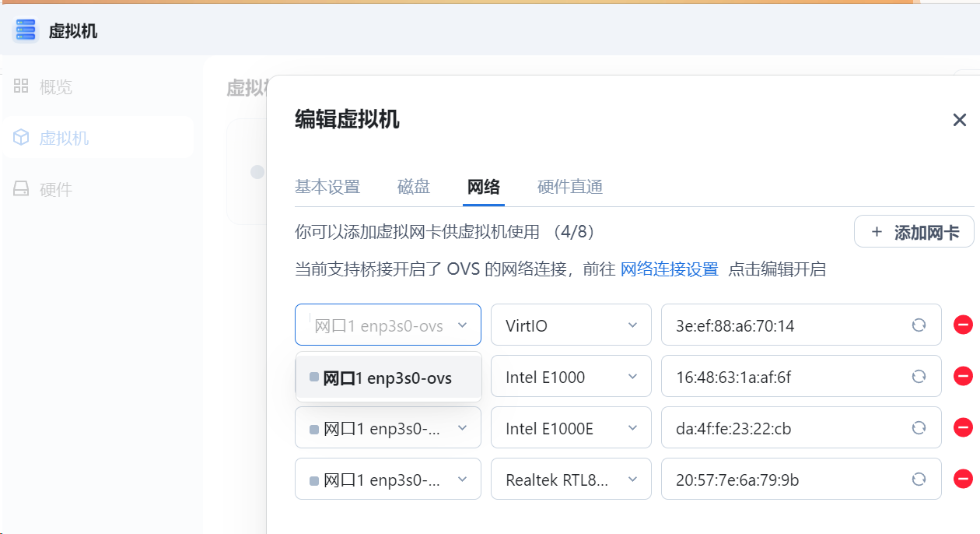Click the 添加网卡 button
980x534 pixels.
tap(914, 232)
